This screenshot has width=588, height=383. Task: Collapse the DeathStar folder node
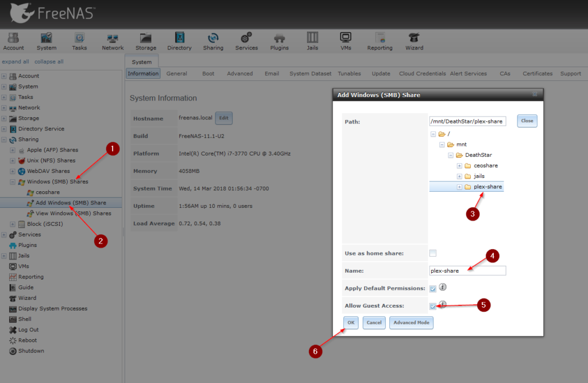click(451, 155)
